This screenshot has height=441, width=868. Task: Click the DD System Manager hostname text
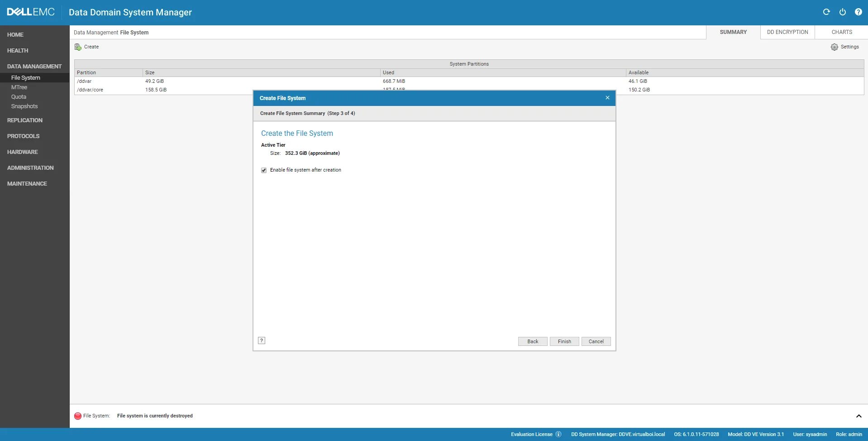coord(618,434)
